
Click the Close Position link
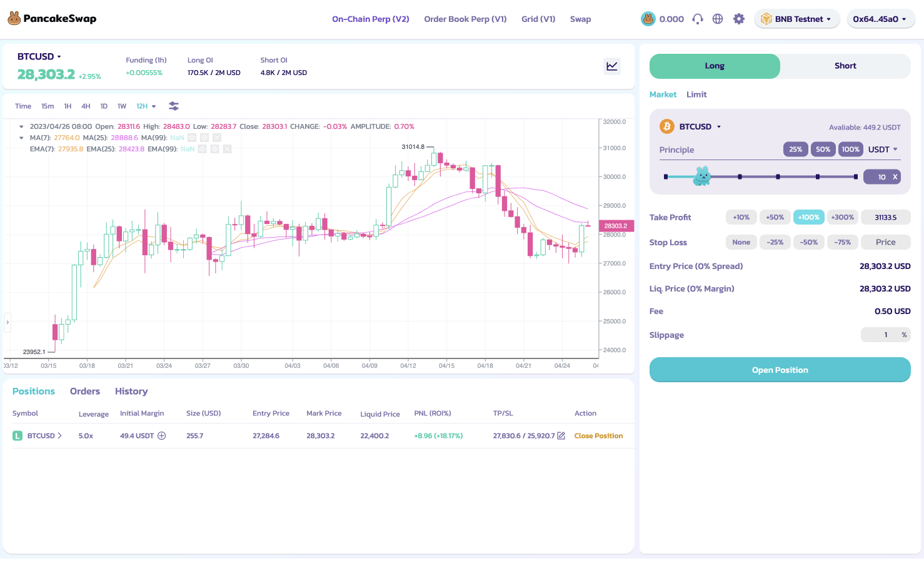pyautogui.click(x=598, y=436)
